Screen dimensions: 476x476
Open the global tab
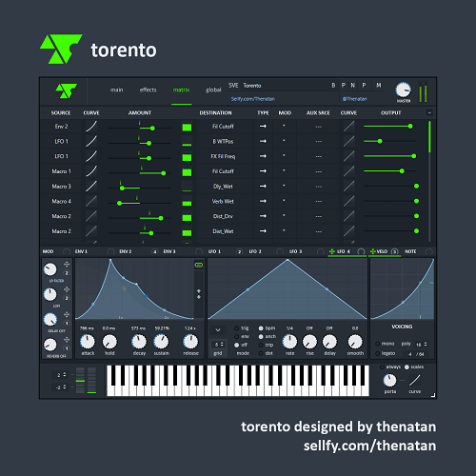(213, 89)
